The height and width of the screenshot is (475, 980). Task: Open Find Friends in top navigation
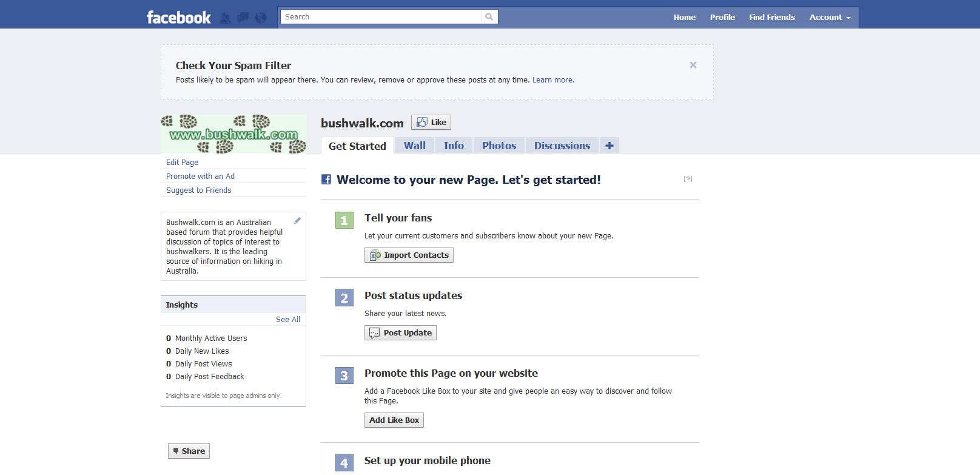(772, 17)
